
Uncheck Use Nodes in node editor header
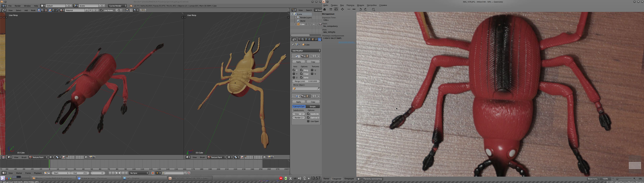click(x=101, y=10)
